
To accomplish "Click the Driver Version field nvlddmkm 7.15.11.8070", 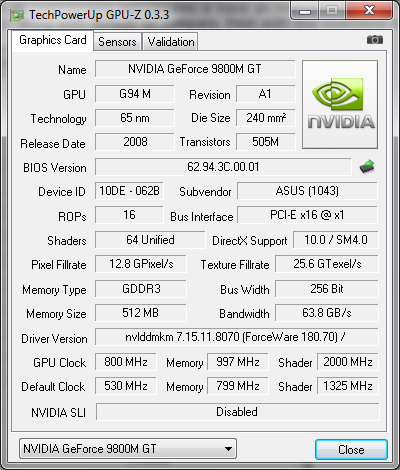I will point(237,337).
